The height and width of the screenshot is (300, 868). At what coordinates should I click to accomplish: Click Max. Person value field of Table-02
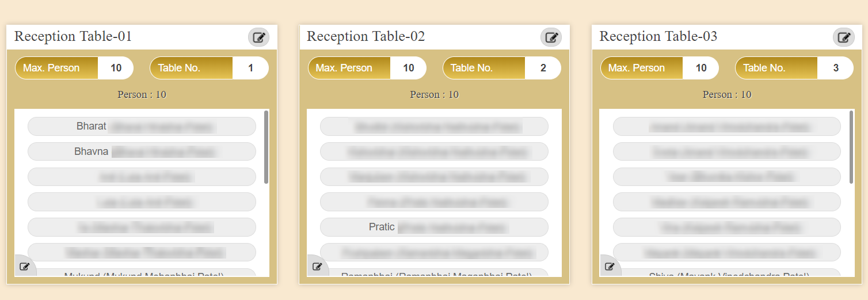point(408,68)
